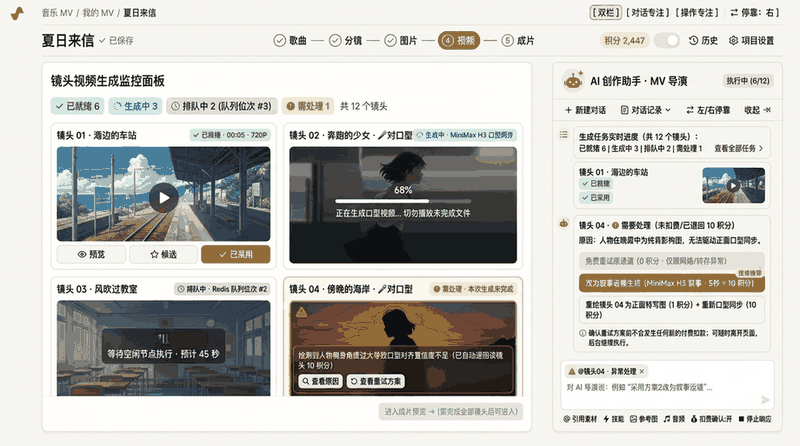Mark 镜头 01 as 候选 star

[x=163, y=254]
